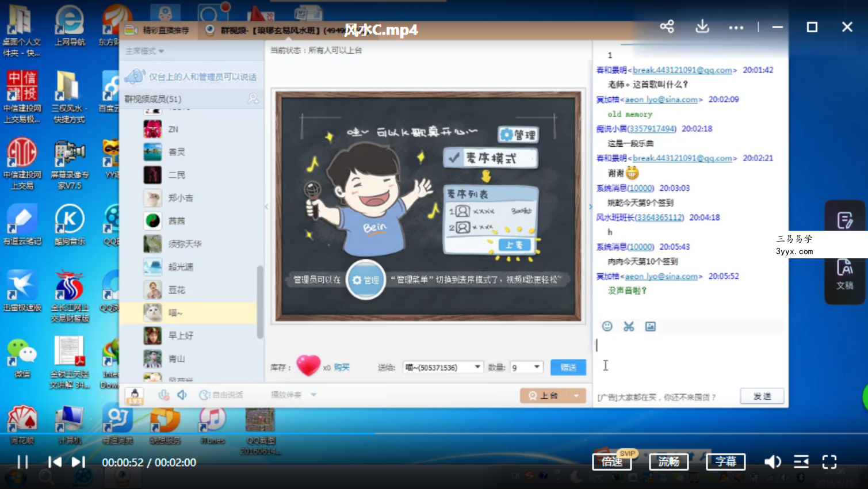Select member 须弥天华 in the list
This screenshot has width=868, height=489.
[189, 244]
